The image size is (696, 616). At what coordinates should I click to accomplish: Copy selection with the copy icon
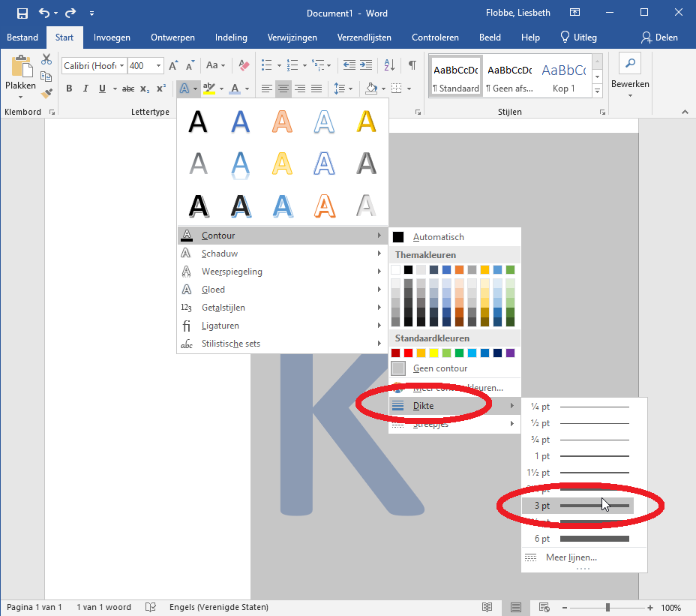pos(46,77)
